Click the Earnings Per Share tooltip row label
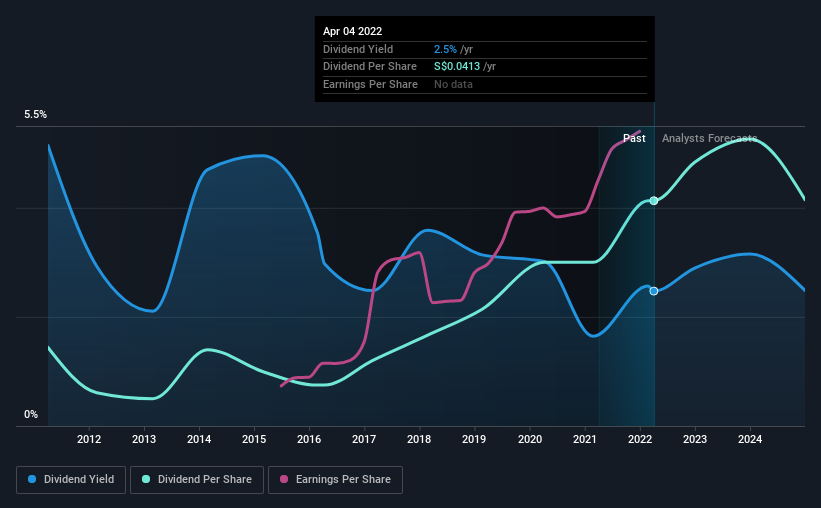This screenshot has width=821, height=508. pyautogui.click(x=370, y=84)
